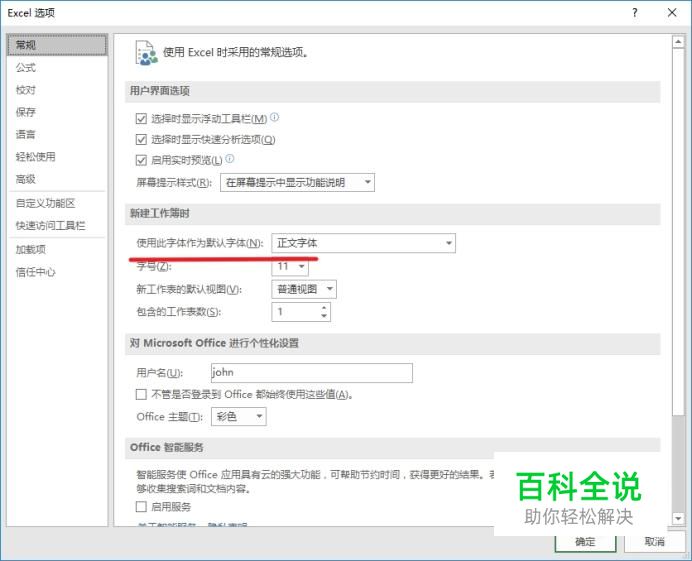Screen dimensions: 692x561
Task: Open the Office 主题 彩色 dropdown
Action: click(239, 417)
